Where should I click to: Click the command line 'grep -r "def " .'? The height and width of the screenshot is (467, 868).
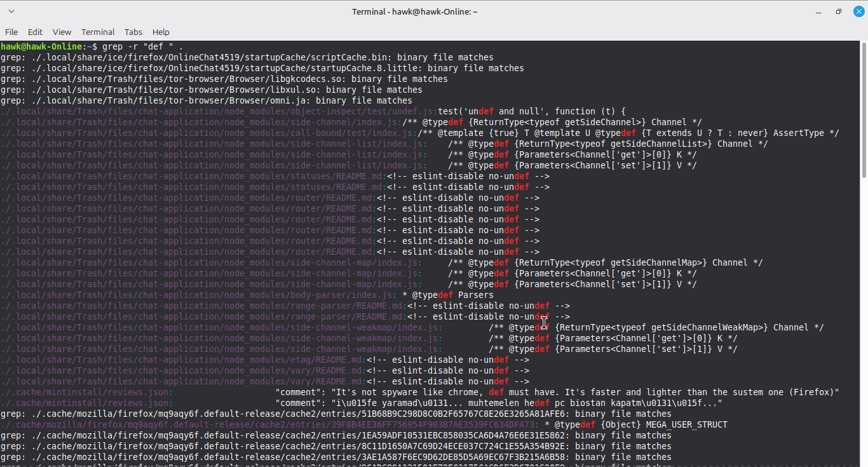click(143, 46)
